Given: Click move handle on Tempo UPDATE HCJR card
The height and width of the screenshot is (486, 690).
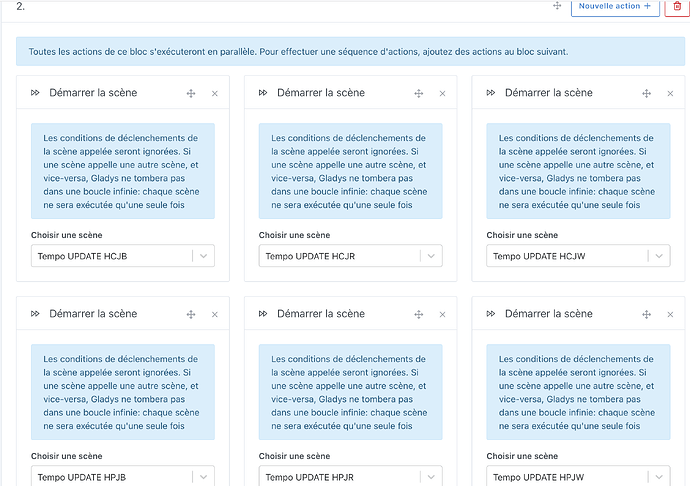Looking at the screenshot, I should click(418, 93).
